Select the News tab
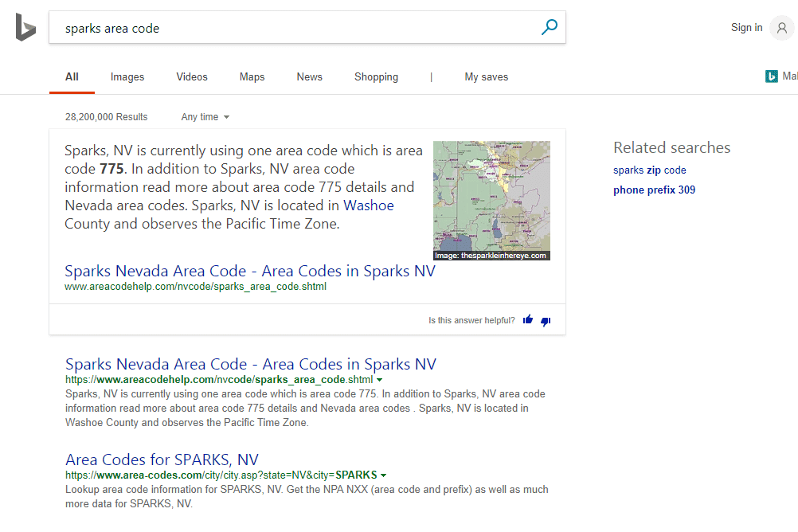This screenshot has height=532, width=798. click(309, 77)
